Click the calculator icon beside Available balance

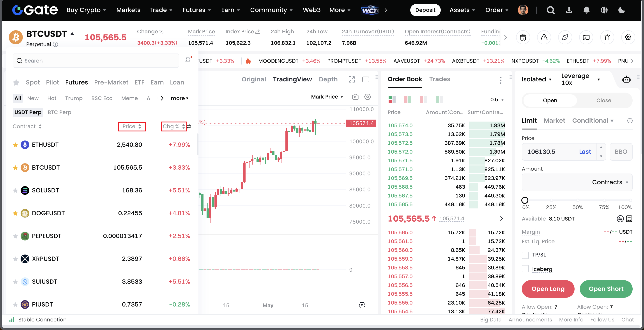point(629,219)
